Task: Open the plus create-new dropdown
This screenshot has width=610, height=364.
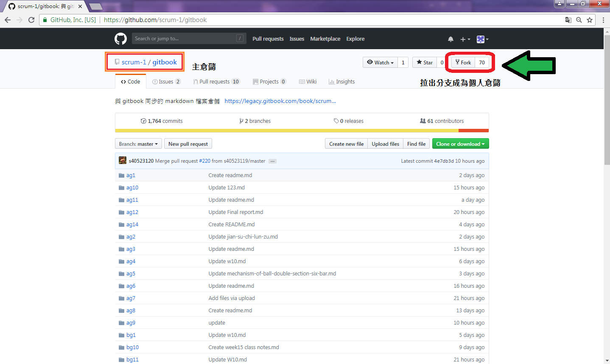Action: point(465,39)
